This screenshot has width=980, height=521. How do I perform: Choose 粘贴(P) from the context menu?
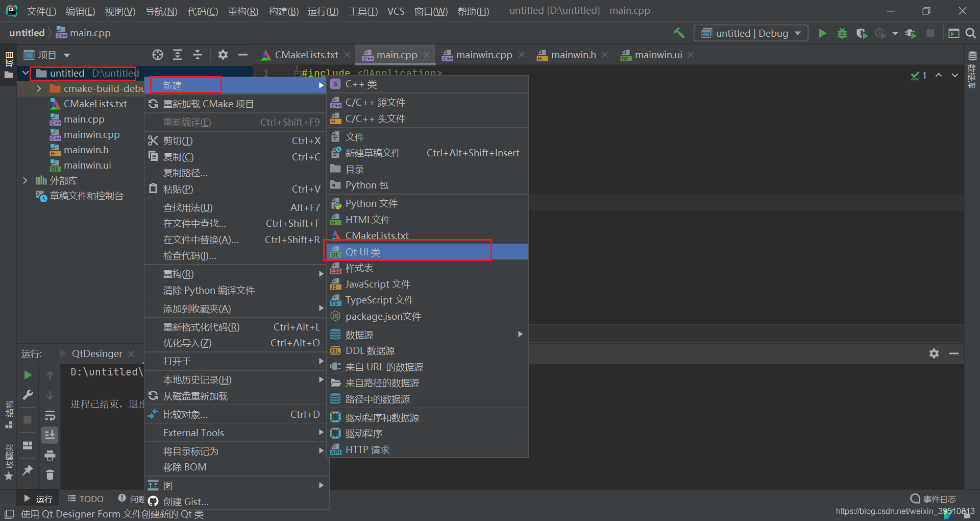coord(236,189)
